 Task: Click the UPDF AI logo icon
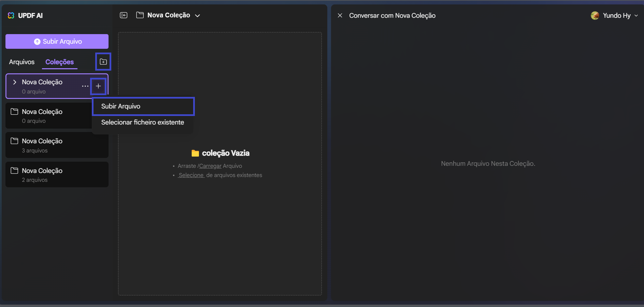pyautogui.click(x=11, y=15)
